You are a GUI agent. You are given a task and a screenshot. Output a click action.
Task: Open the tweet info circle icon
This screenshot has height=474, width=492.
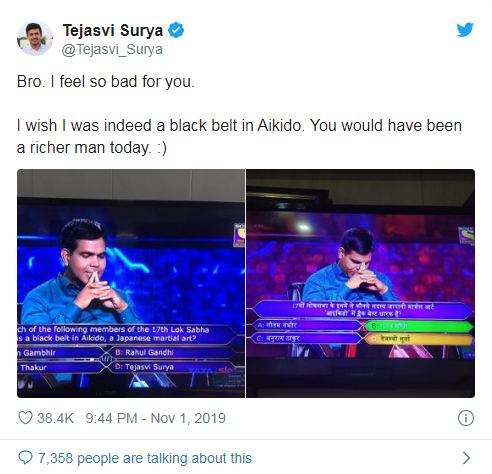tap(466, 418)
